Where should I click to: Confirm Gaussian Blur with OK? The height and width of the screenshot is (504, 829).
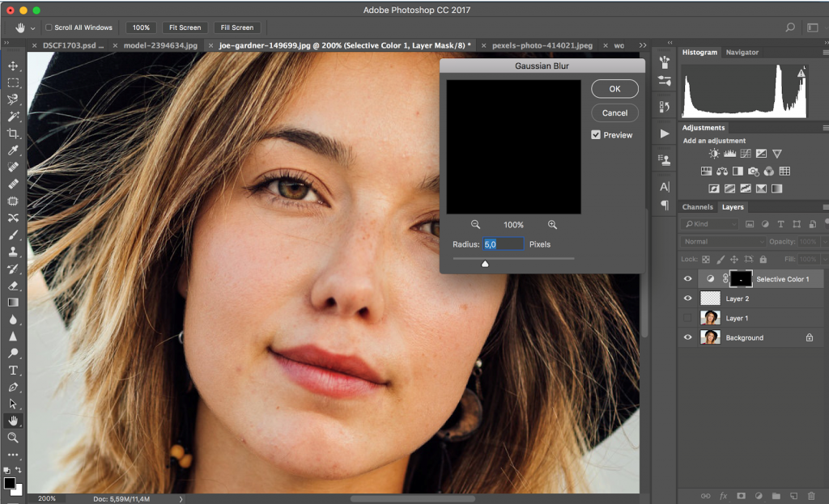click(x=614, y=89)
